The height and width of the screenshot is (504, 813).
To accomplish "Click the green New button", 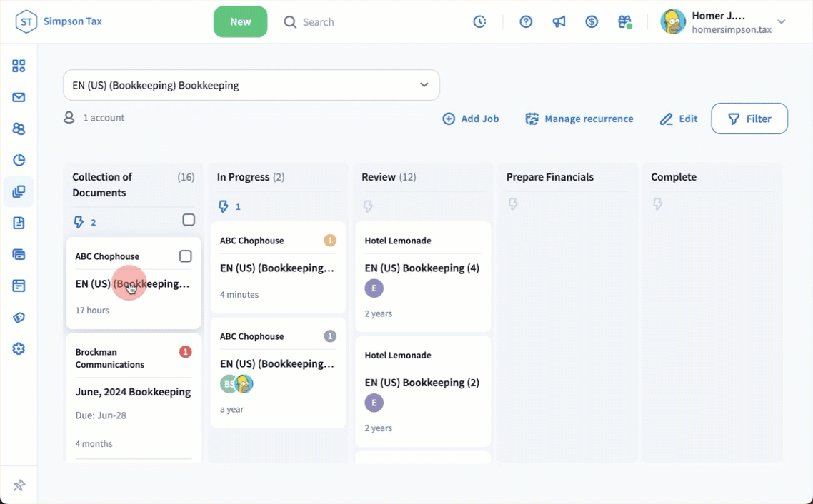I will tap(240, 22).
